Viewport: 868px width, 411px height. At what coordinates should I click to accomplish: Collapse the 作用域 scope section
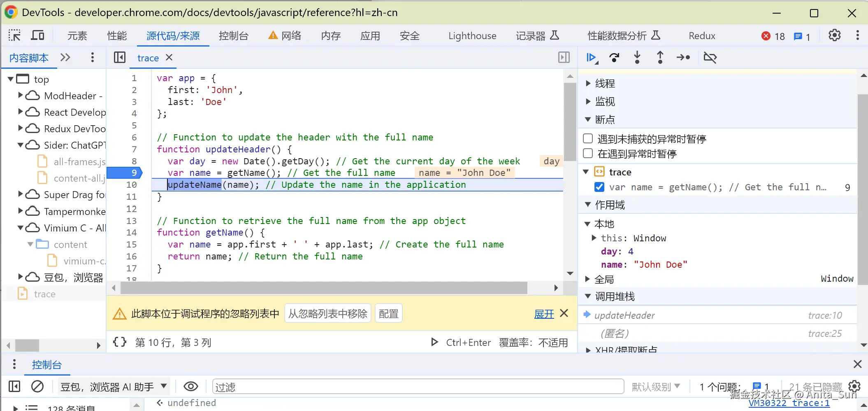588,205
